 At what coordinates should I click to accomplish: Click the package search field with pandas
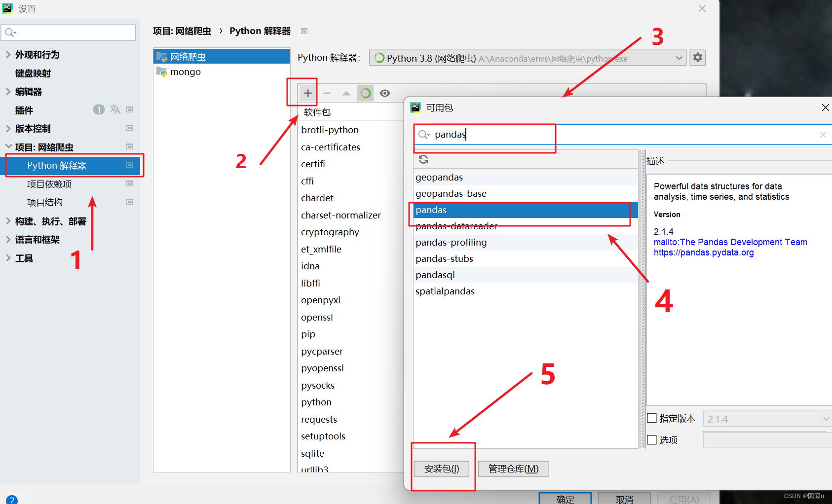click(x=622, y=135)
